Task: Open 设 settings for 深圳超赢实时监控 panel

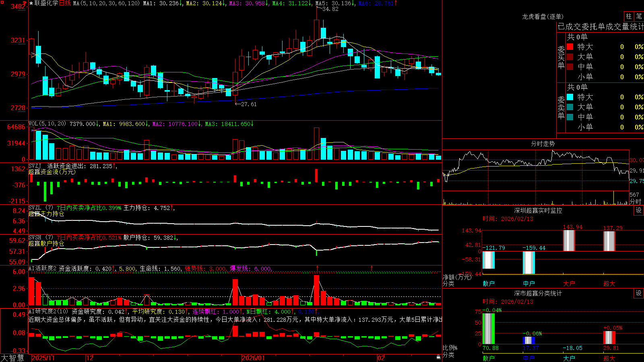Action: click(x=639, y=210)
